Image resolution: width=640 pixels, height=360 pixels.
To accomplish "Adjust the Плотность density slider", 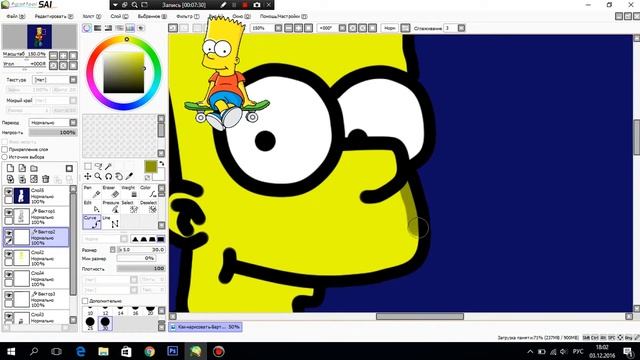I will coord(141,269).
